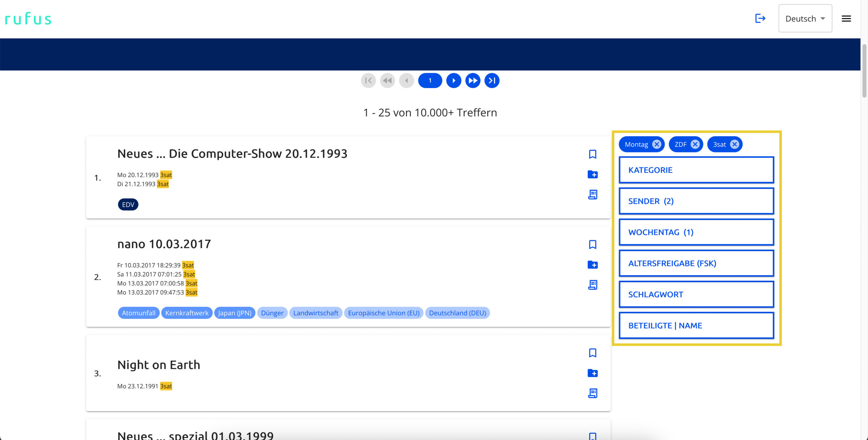
Task: Click the logout icon in header
Action: coord(760,18)
